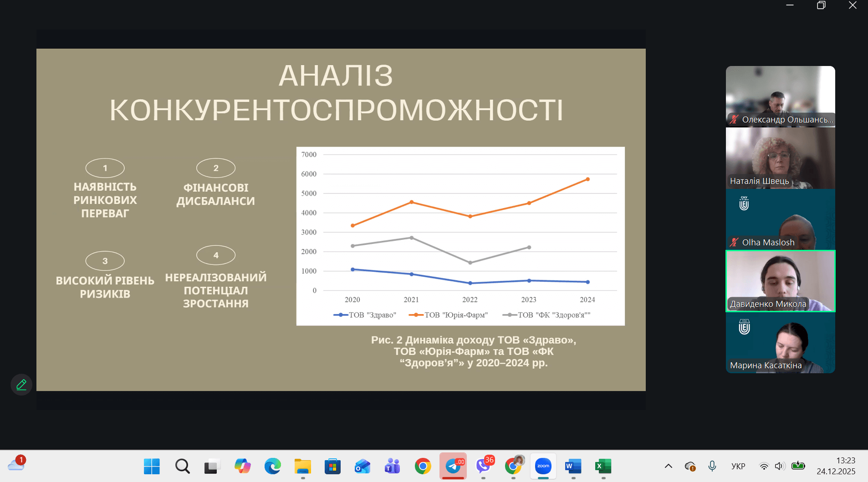Open the Wi-Fi network status icon
This screenshot has width=868, height=482.
(764, 466)
